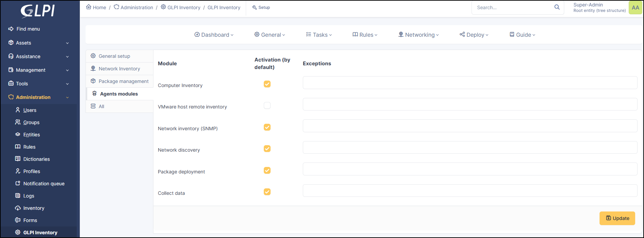The height and width of the screenshot is (238, 644).
Task: Switch to the General setup tab
Action: point(114,56)
